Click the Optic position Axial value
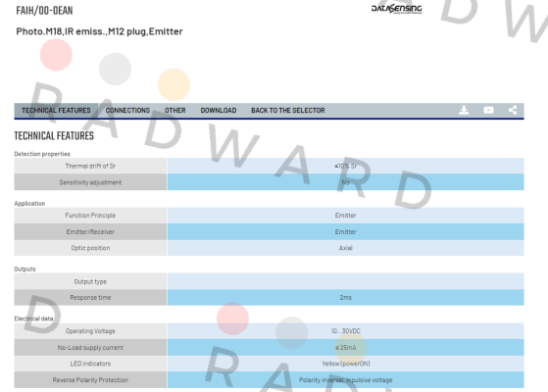The image size is (548, 392). click(346, 248)
